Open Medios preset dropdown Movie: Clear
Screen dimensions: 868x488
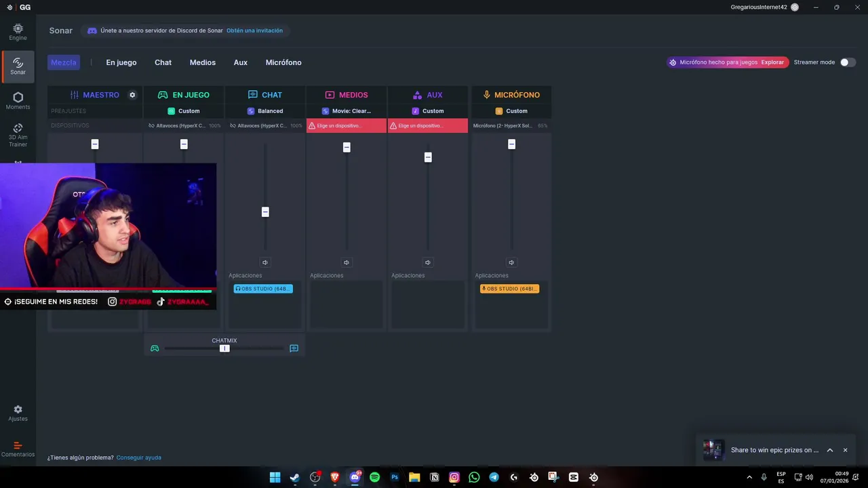(347, 111)
